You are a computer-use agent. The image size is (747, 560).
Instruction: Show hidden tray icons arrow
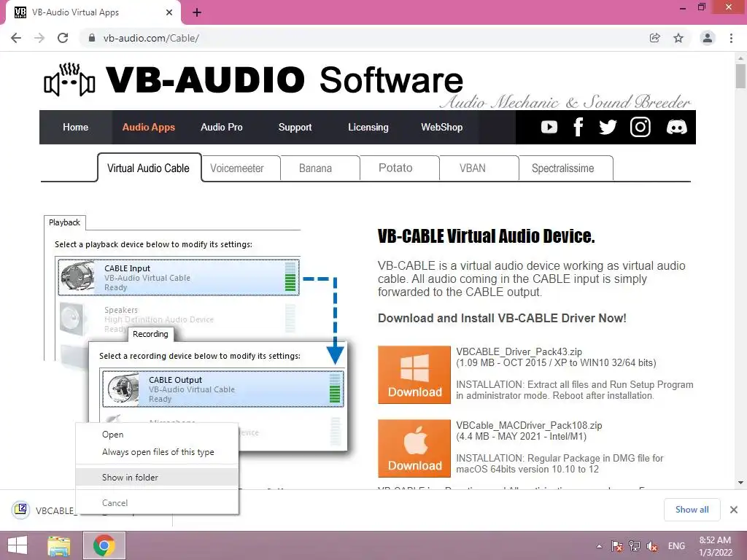coord(599,546)
